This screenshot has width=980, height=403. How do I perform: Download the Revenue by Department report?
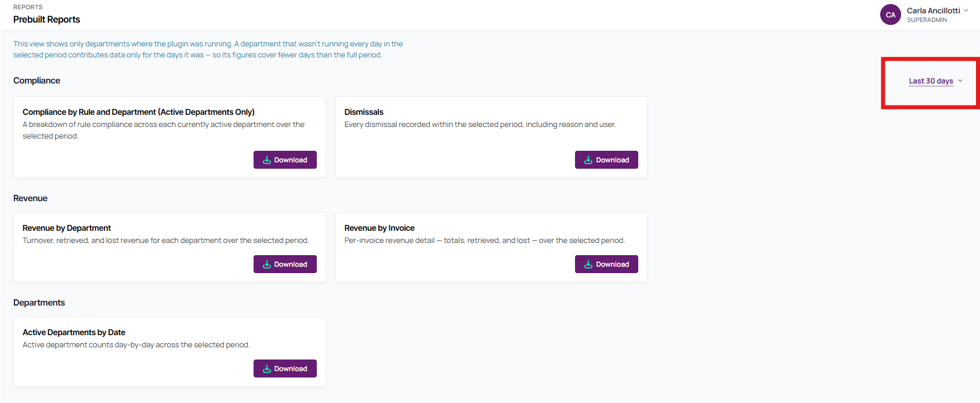[285, 264]
